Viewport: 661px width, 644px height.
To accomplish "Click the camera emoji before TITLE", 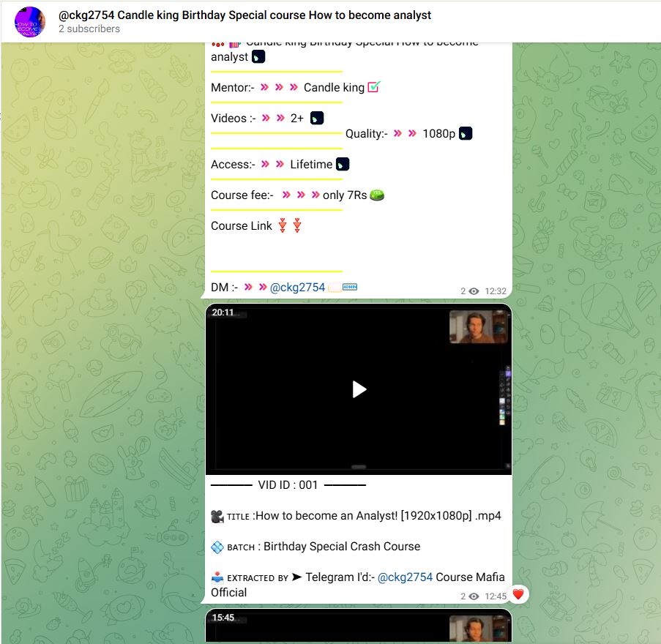I will [x=217, y=516].
